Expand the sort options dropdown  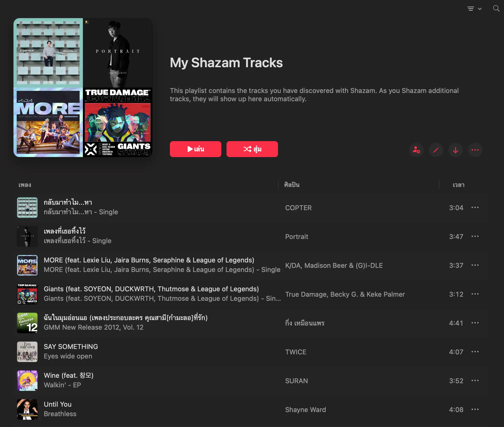coord(474,9)
